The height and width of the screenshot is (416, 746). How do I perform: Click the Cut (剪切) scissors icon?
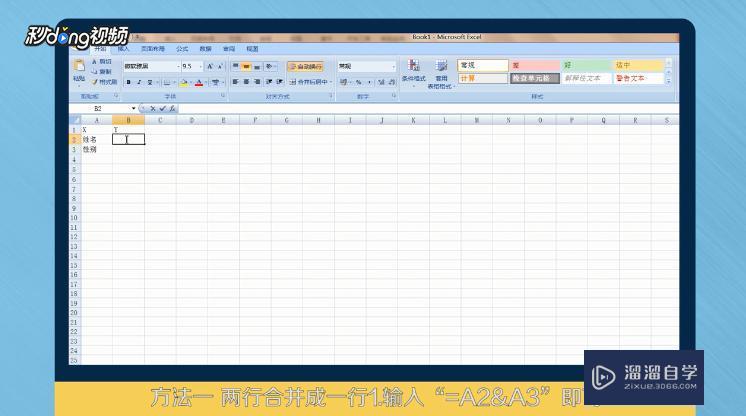pyautogui.click(x=95, y=62)
